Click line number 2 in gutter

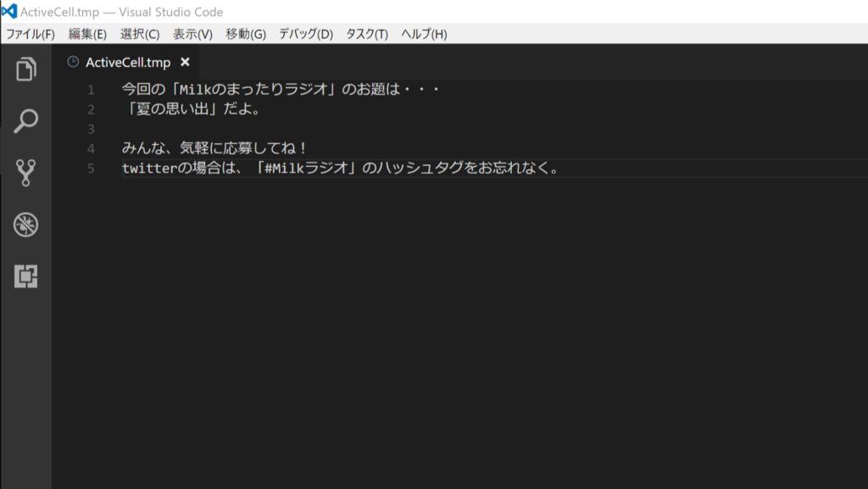tap(91, 109)
